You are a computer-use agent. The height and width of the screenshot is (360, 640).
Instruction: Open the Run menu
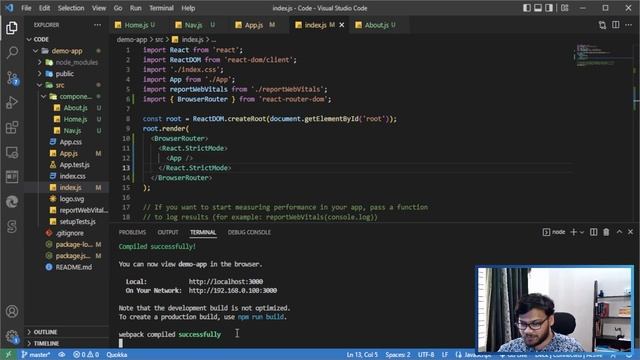coord(136,8)
